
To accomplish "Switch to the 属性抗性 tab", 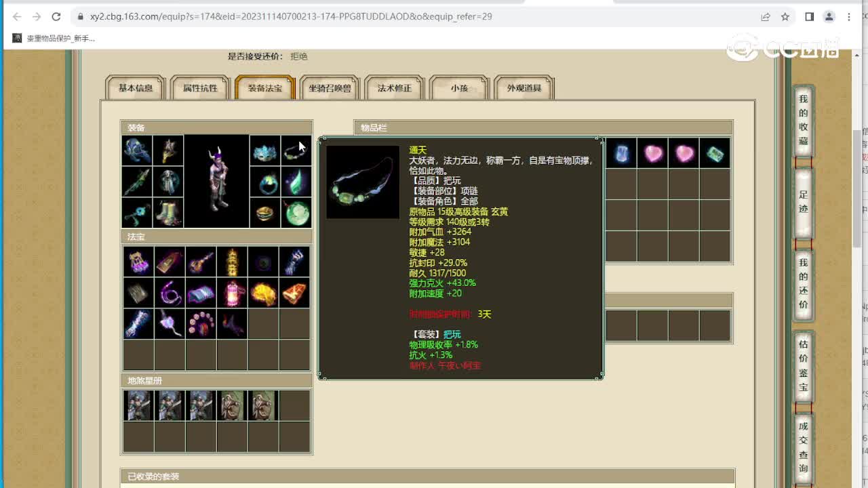I will tap(200, 88).
